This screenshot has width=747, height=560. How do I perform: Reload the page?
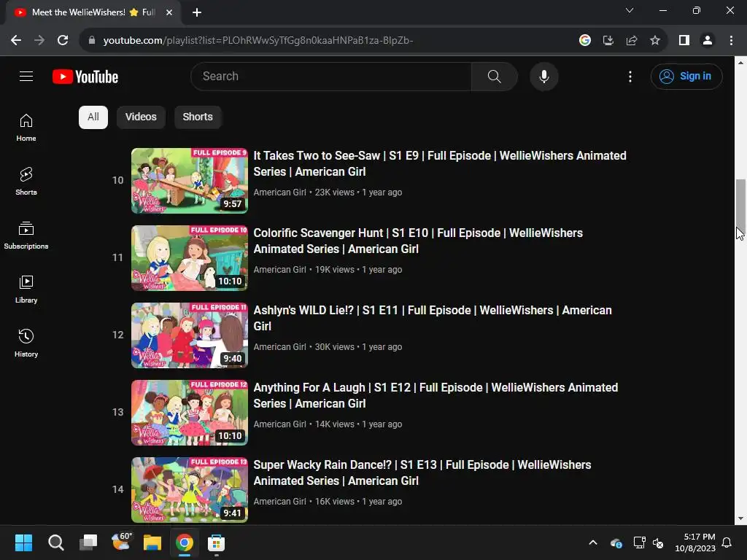click(63, 41)
